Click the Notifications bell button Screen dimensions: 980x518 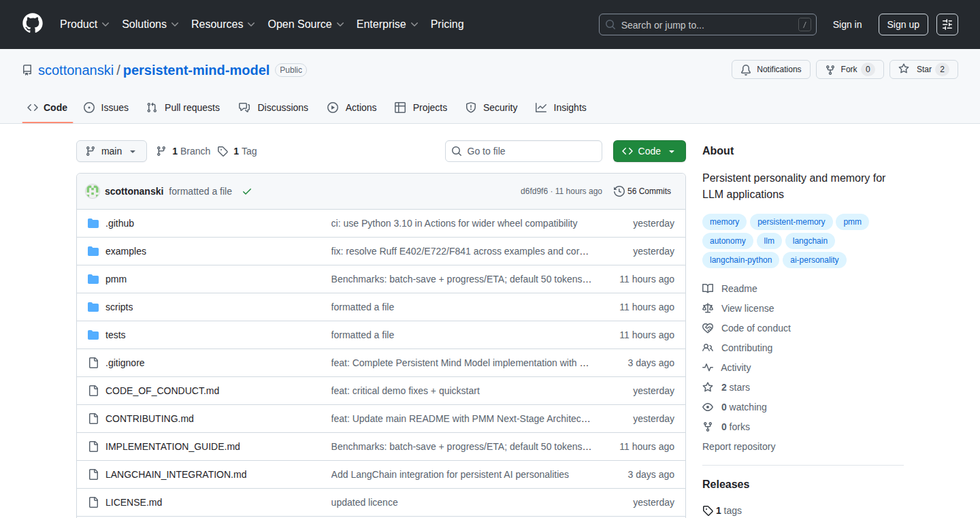[x=771, y=69]
